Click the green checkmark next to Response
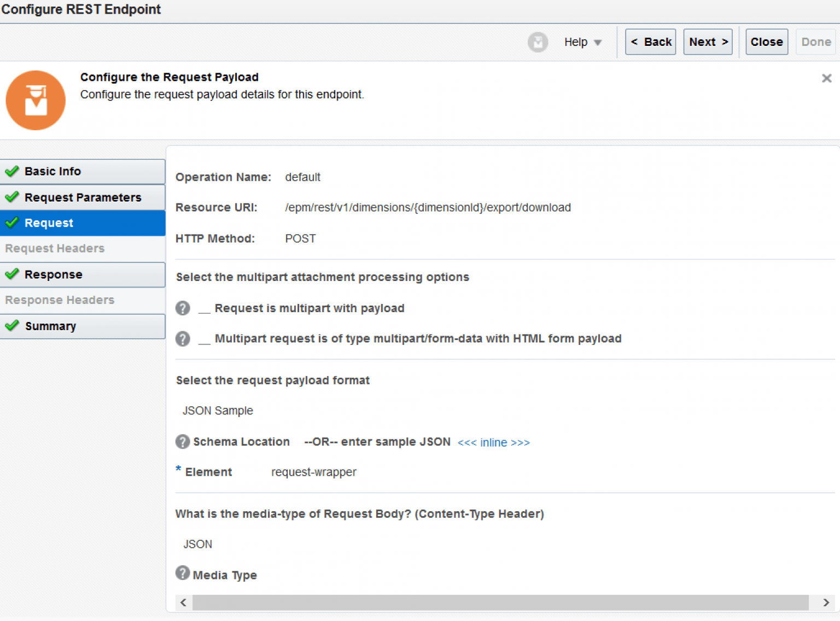Viewport: 840px width, 621px height. 12,274
